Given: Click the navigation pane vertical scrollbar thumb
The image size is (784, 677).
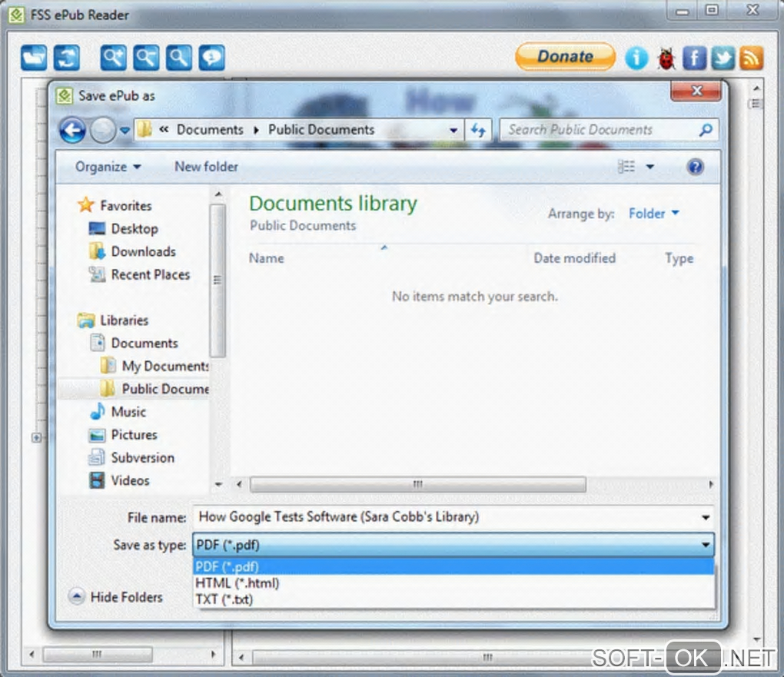Looking at the screenshot, I should pyautogui.click(x=217, y=280).
